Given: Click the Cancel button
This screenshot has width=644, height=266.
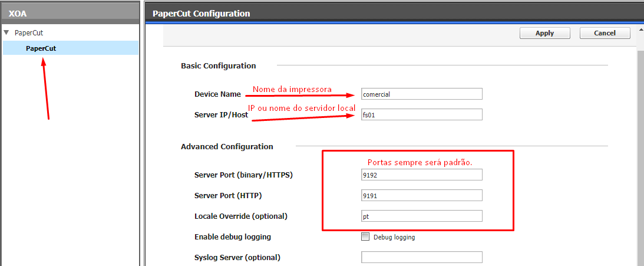Looking at the screenshot, I should point(605,33).
